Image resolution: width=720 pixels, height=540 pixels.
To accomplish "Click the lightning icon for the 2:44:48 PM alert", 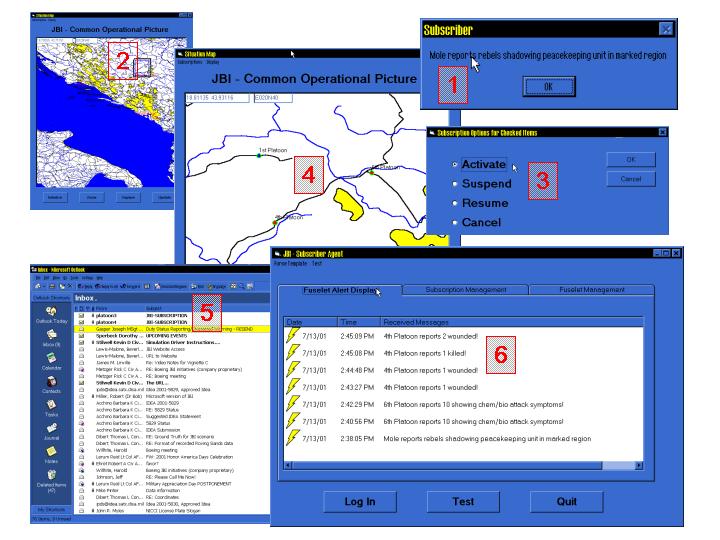I will click(x=293, y=369).
